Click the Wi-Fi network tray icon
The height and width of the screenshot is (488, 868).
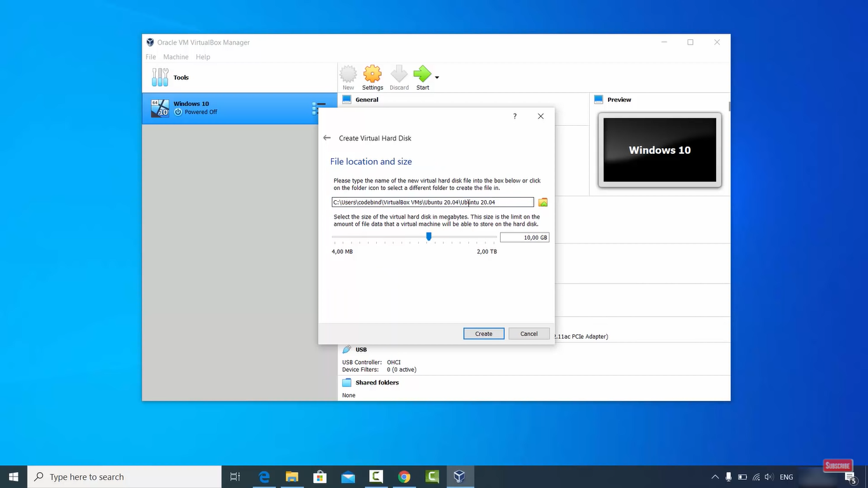(756, 477)
